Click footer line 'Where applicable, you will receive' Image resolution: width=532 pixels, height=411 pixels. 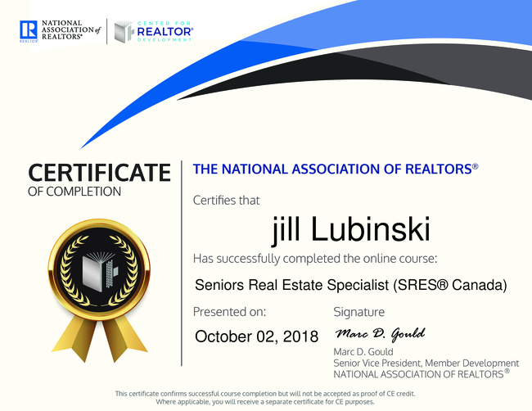click(x=265, y=402)
